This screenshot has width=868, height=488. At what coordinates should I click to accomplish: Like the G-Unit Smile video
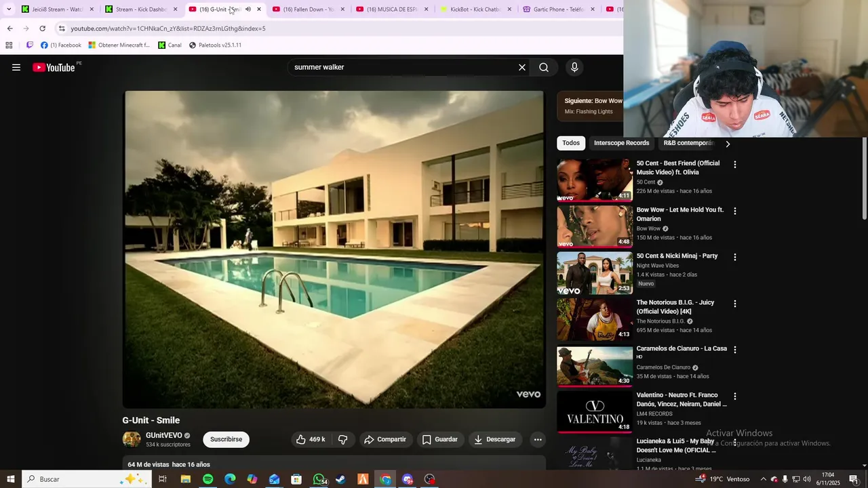311,439
